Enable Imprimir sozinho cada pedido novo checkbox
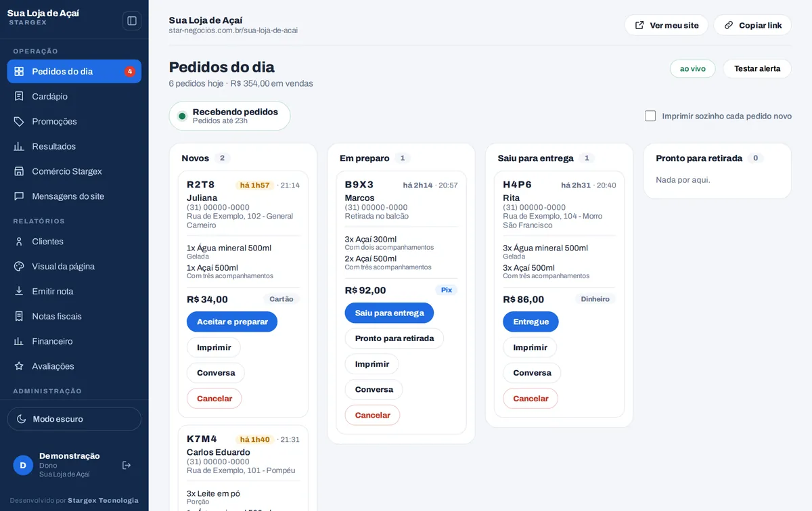The height and width of the screenshot is (511, 812). point(650,116)
